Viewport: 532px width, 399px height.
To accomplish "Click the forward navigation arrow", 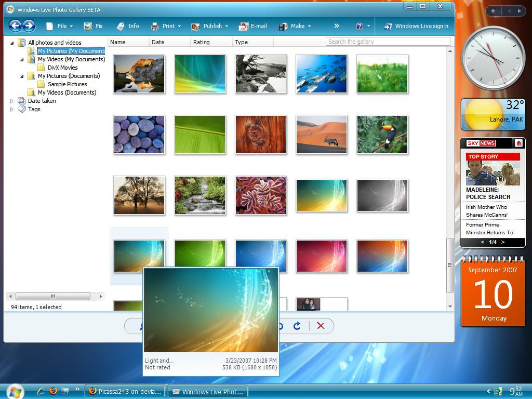I will 30,25.
